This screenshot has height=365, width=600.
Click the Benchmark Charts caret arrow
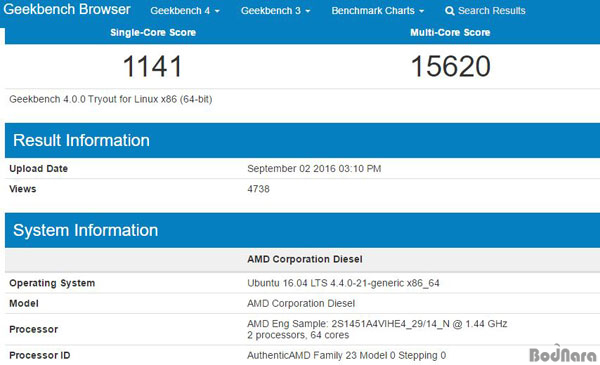tap(421, 11)
